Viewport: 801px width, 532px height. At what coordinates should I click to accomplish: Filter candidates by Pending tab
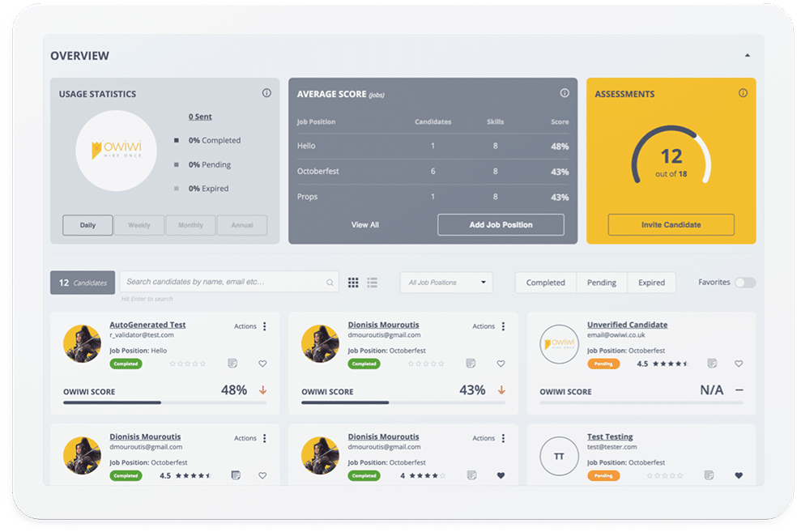(x=601, y=283)
